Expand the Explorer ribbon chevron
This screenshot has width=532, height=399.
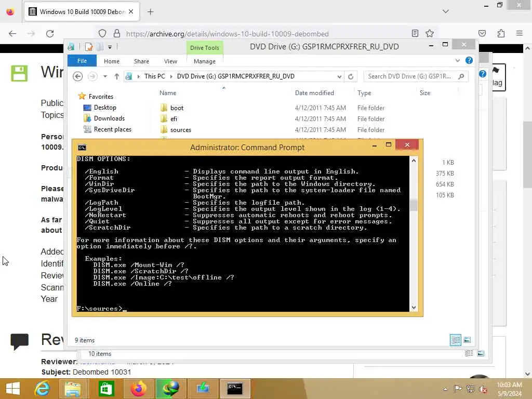click(457, 60)
